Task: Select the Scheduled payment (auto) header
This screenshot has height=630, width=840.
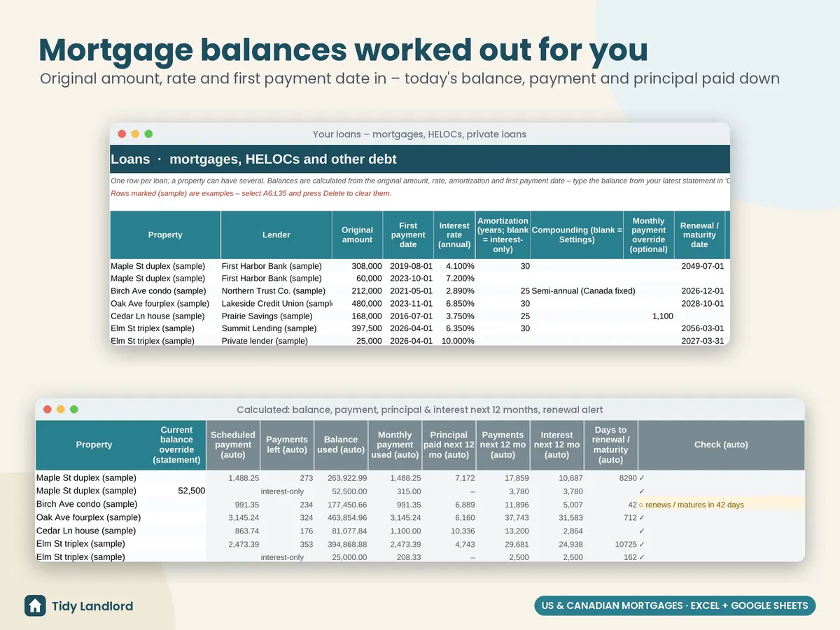Action: (233, 445)
